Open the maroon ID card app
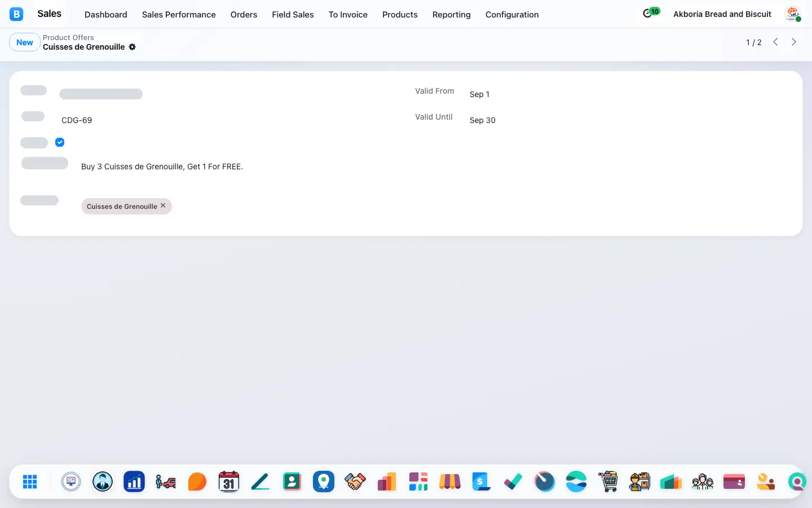The image size is (812, 508). [734, 481]
